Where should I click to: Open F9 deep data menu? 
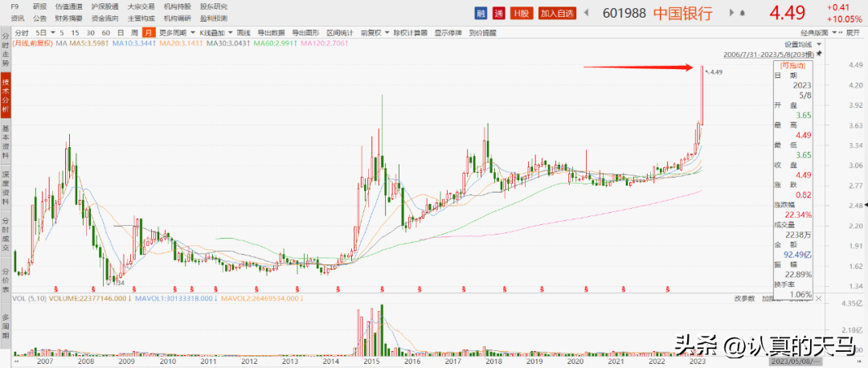coord(15,6)
